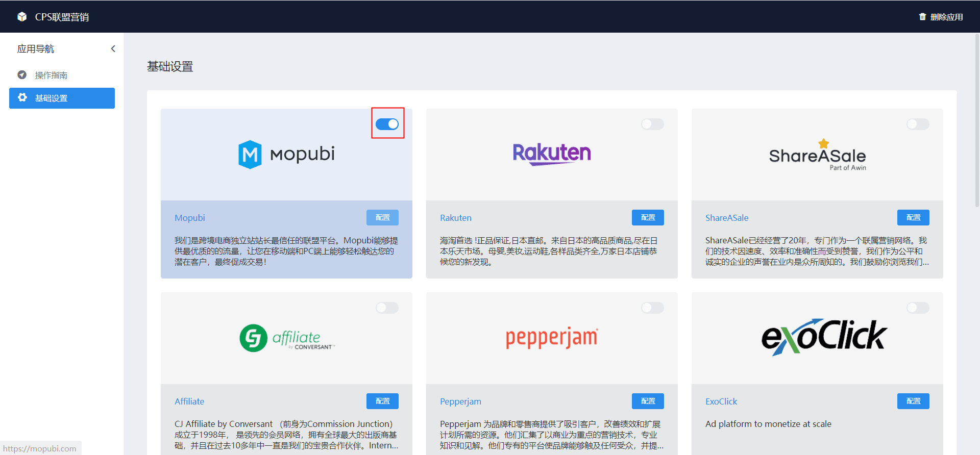Open the ShareASale name link
The height and width of the screenshot is (455, 980).
pos(727,218)
